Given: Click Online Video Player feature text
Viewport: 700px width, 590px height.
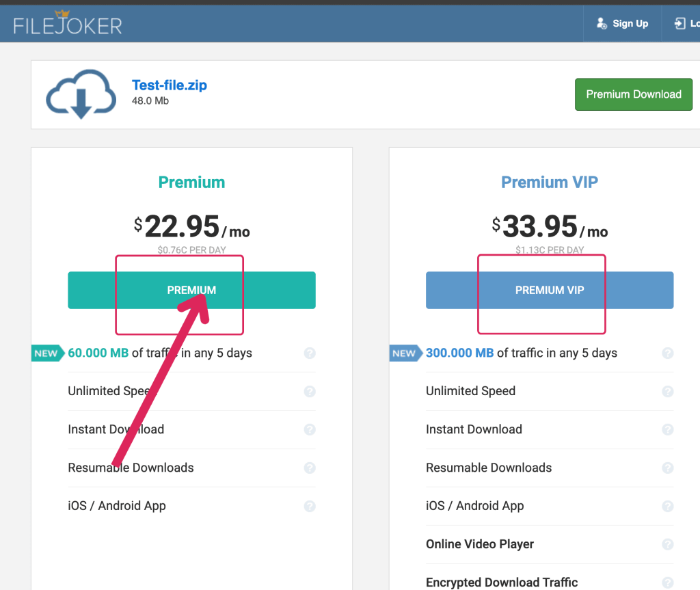Looking at the screenshot, I should tap(480, 544).
